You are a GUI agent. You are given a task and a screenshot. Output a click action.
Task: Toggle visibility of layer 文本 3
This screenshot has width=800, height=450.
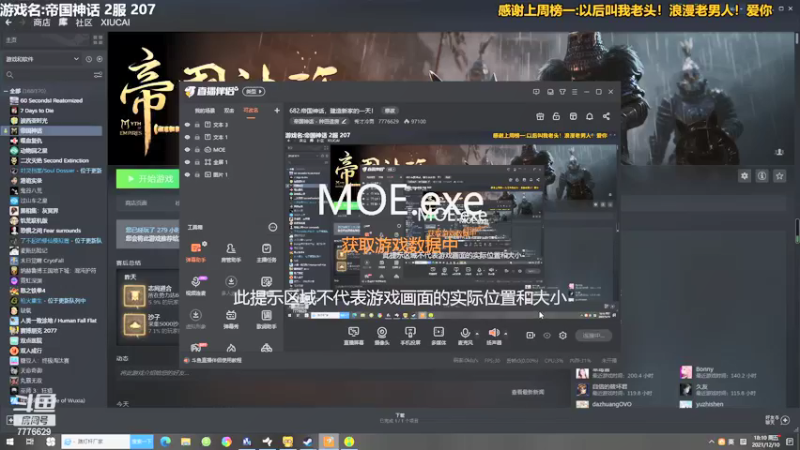click(187, 124)
